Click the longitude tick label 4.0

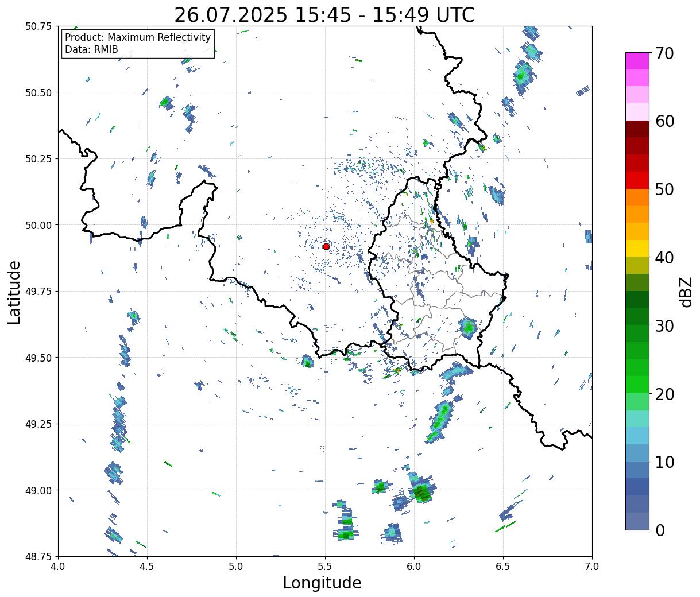tap(58, 567)
